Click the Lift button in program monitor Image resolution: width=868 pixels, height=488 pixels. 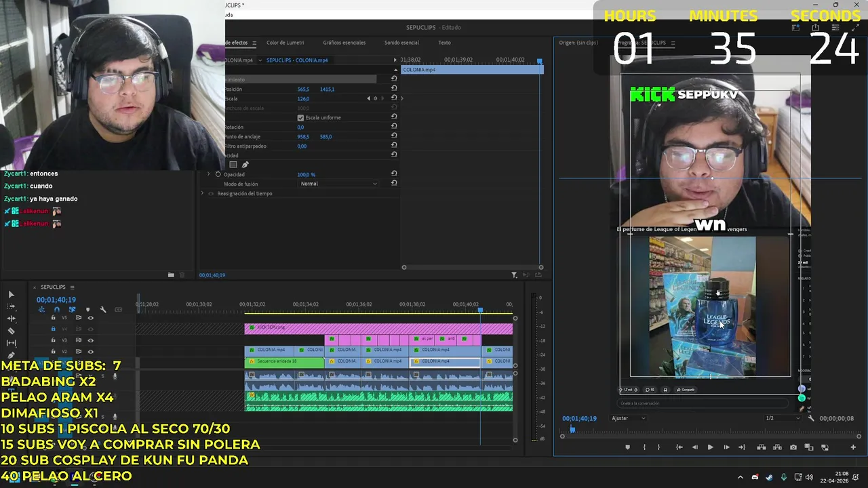(x=761, y=447)
